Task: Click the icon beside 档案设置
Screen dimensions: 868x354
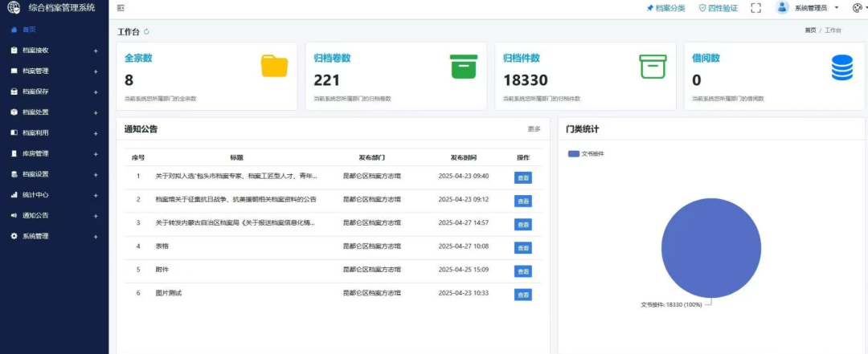Action: [x=14, y=174]
